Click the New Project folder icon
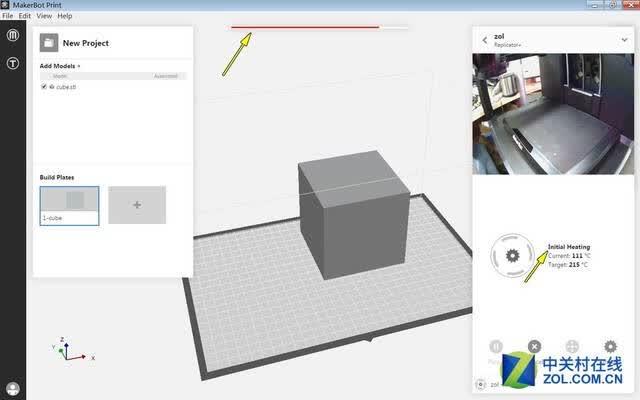The width and height of the screenshot is (640, 400). coord(49,42)
